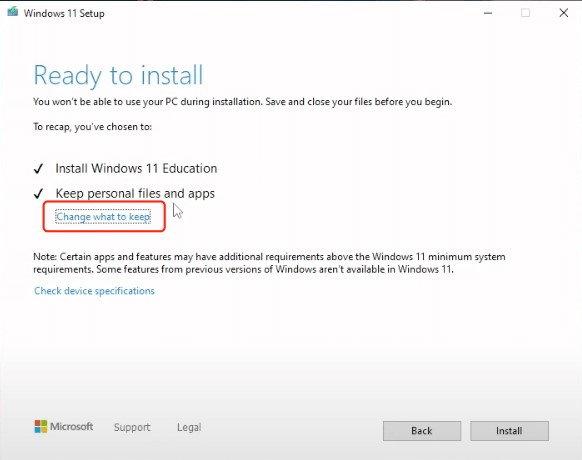The image size is (582, 460).
Task: Minimize the Windows 11 Setup window
Action: pos(488,13)
